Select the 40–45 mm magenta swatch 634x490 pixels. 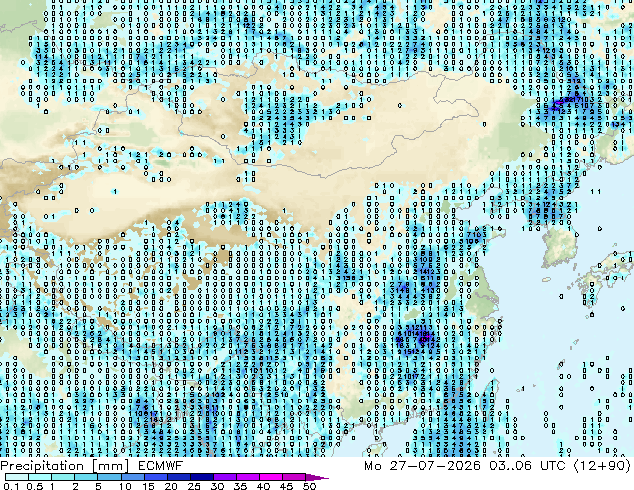(x=271, y=477)
